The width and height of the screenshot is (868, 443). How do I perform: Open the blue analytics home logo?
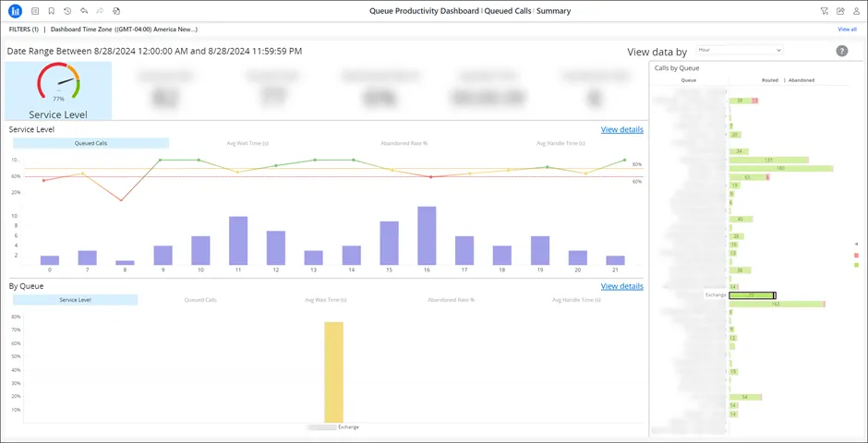pos(16,10)
